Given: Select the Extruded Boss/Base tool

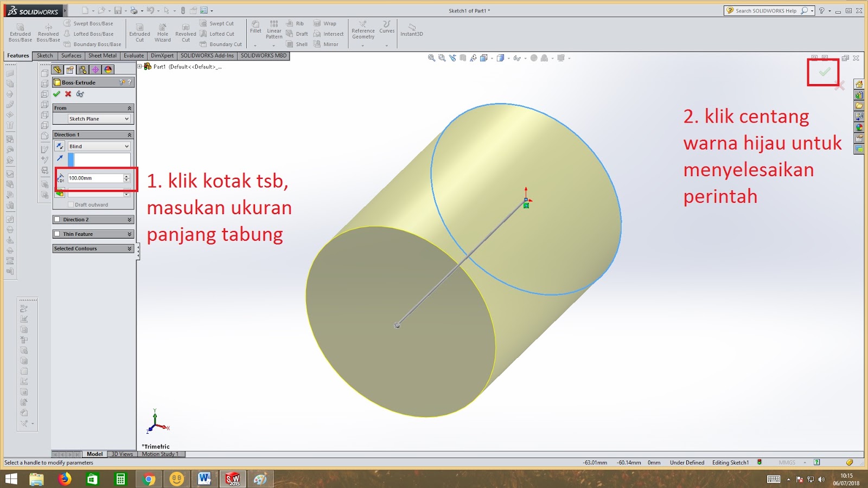Looking at the screenshot, I should coord(20,33).
